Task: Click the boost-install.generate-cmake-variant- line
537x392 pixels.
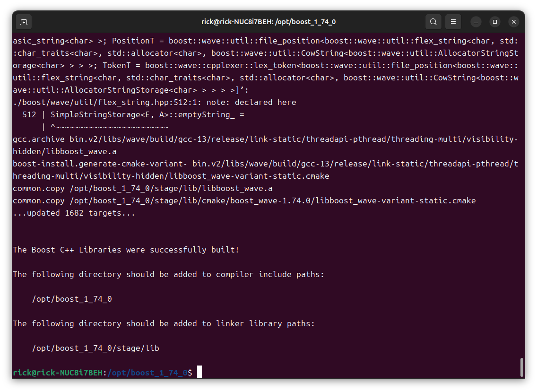Action: (265, 164)
